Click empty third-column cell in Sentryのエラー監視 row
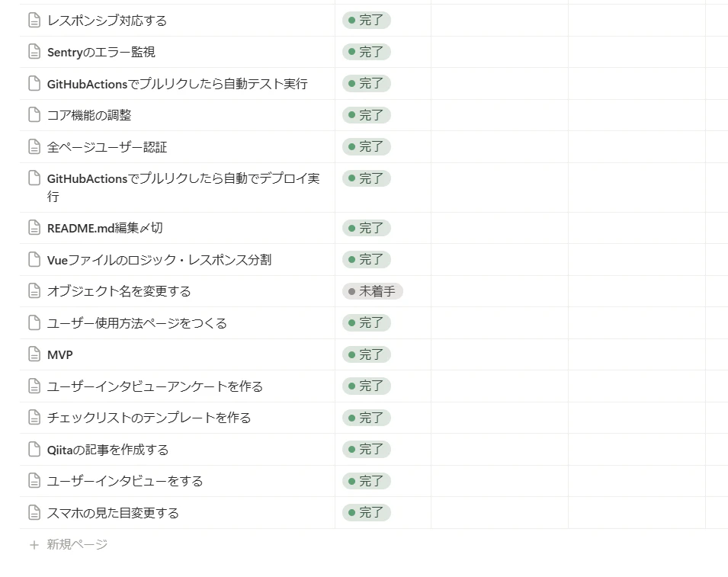728x577 pixels. (x=499, y=52)
